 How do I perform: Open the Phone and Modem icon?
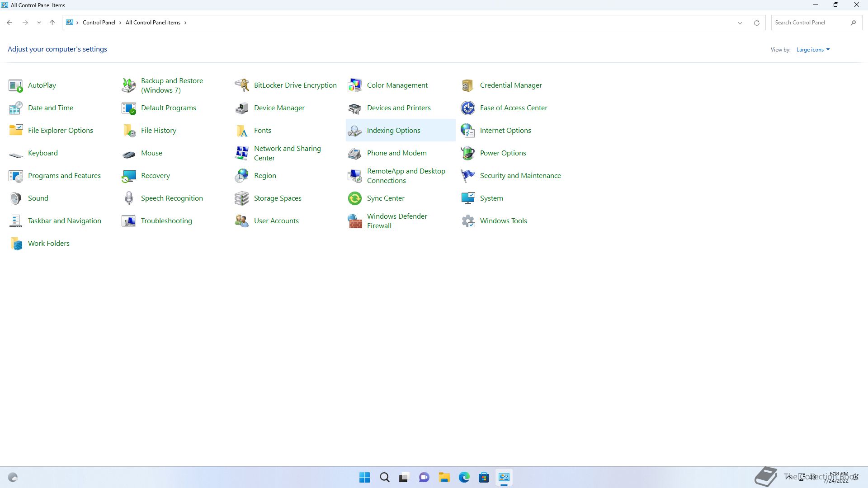coord(355,153)
